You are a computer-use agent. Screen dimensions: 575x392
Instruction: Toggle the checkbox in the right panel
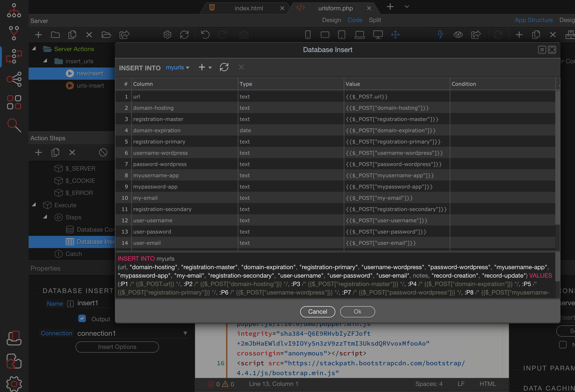563,344
